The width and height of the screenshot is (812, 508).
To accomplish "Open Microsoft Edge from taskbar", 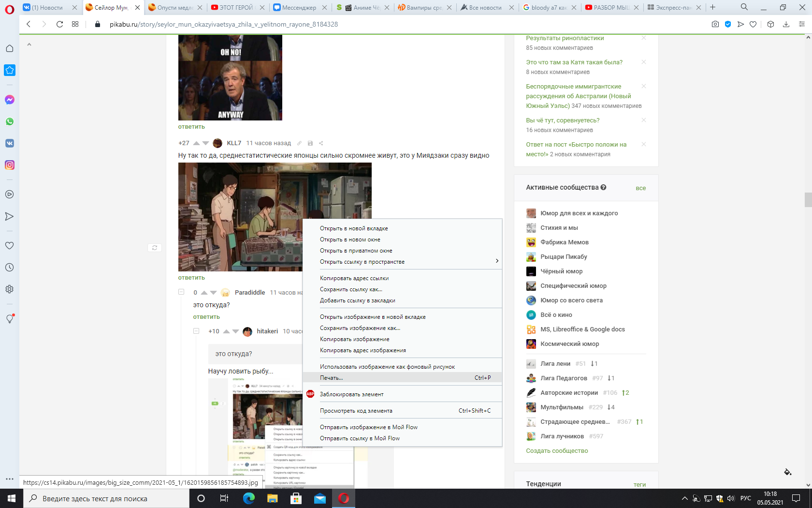I will pyautogui.click(x=248, y=498).
